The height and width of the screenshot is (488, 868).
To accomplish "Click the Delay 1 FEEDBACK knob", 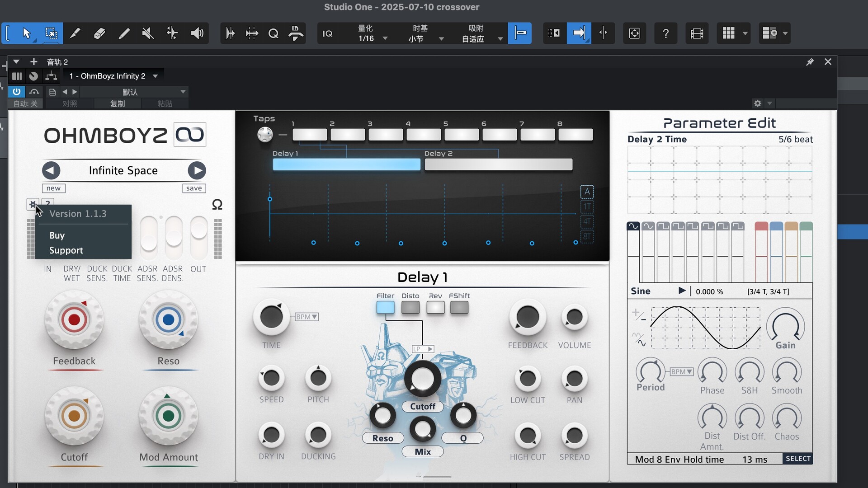I will tap(527, 317).
